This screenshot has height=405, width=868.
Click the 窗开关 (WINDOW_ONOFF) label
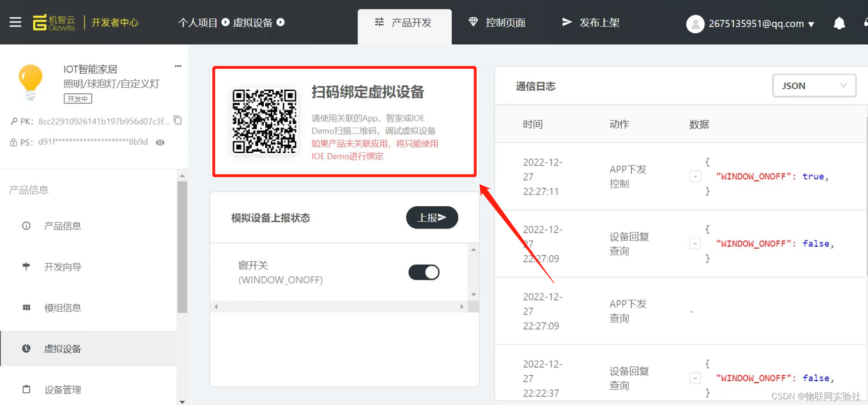281,272
